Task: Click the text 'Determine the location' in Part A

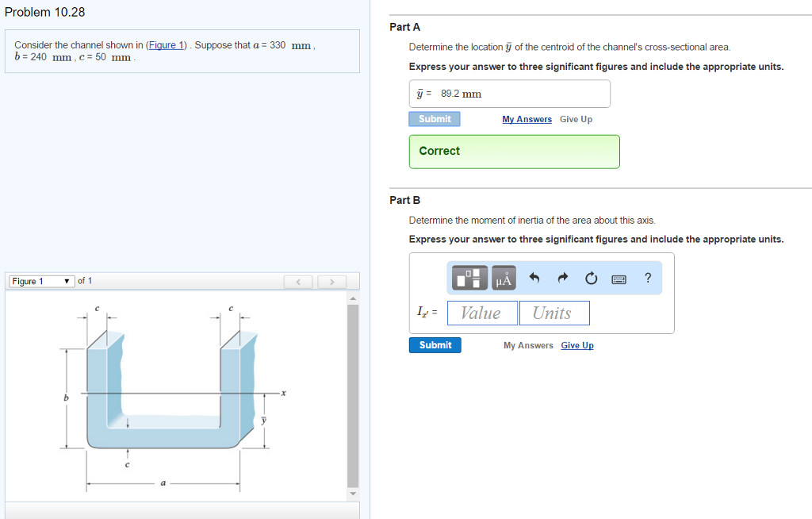Action: (456, 47)
